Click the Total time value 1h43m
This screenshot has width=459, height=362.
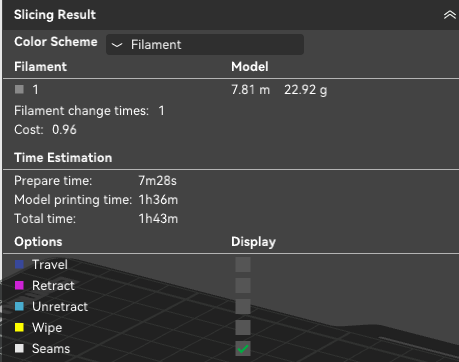point(158,219)
